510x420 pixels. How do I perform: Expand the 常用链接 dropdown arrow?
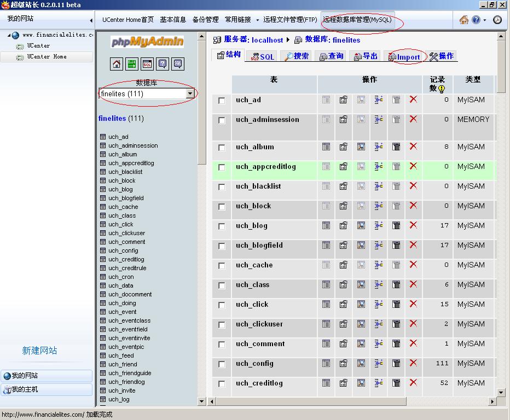coord(256,20)
